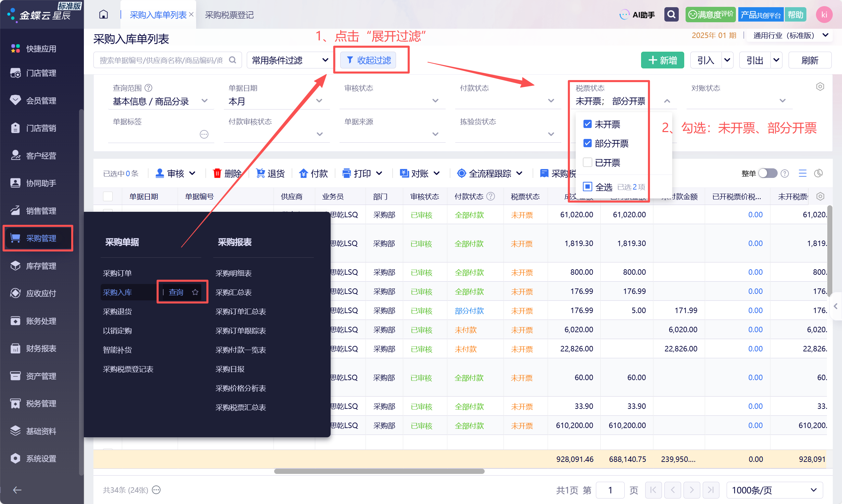Click the back arrow at sidebar bottom
Viewport: 842px width, 504px height.
tap(17, 490)
